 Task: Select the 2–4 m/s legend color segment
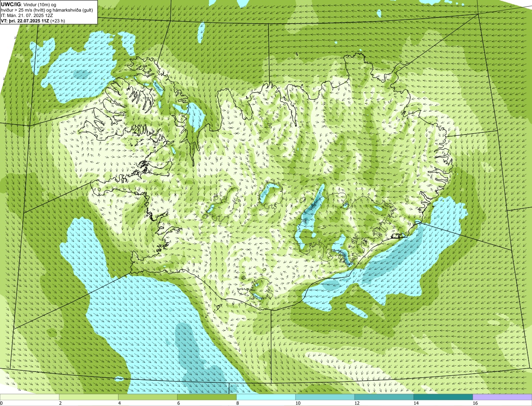click(89, 397)
